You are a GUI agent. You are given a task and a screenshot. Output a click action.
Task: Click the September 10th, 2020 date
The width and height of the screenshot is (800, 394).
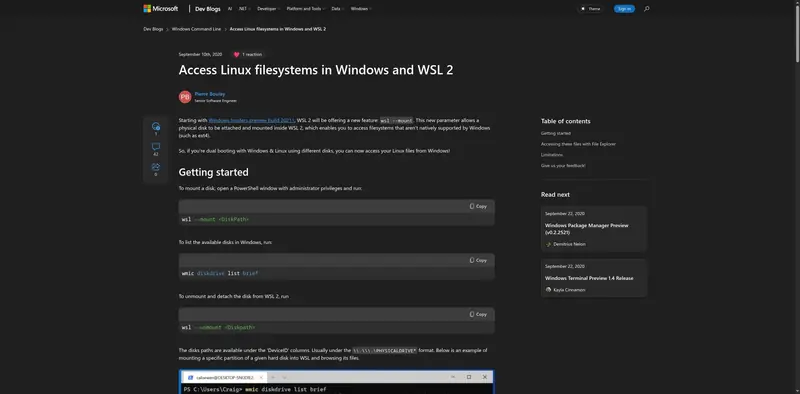tap(200, 54)
